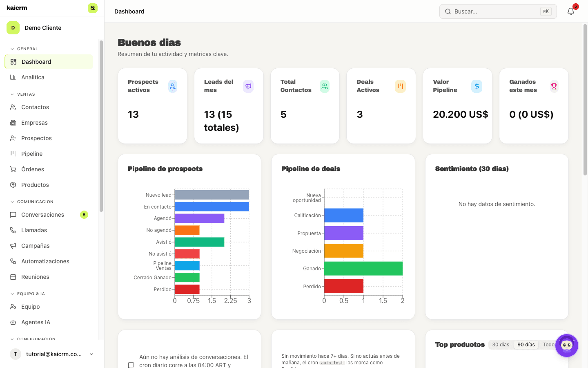Click the Automatizaciones workflow icon
588x368 pixels.
click(x=13, y=261)
